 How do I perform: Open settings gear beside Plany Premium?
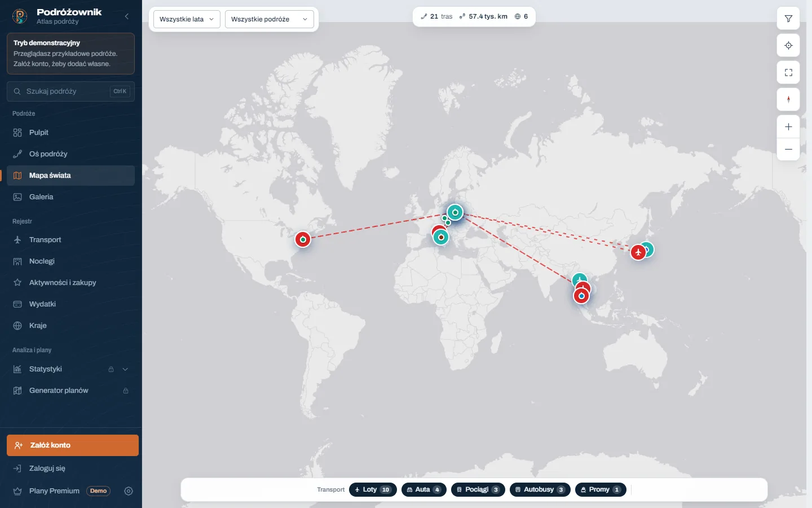click(129, 491)
